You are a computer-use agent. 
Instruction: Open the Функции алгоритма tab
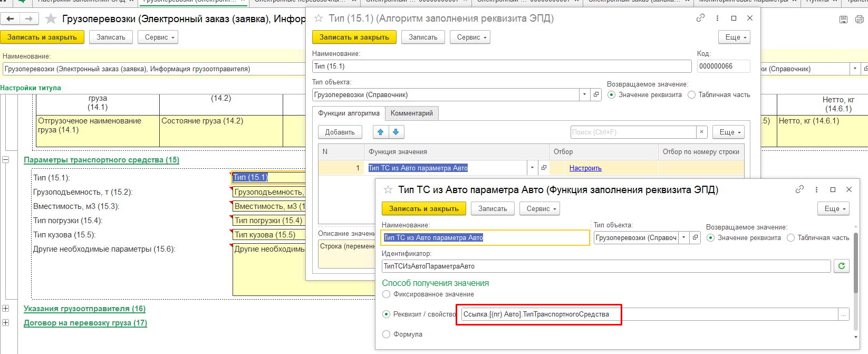349,113
